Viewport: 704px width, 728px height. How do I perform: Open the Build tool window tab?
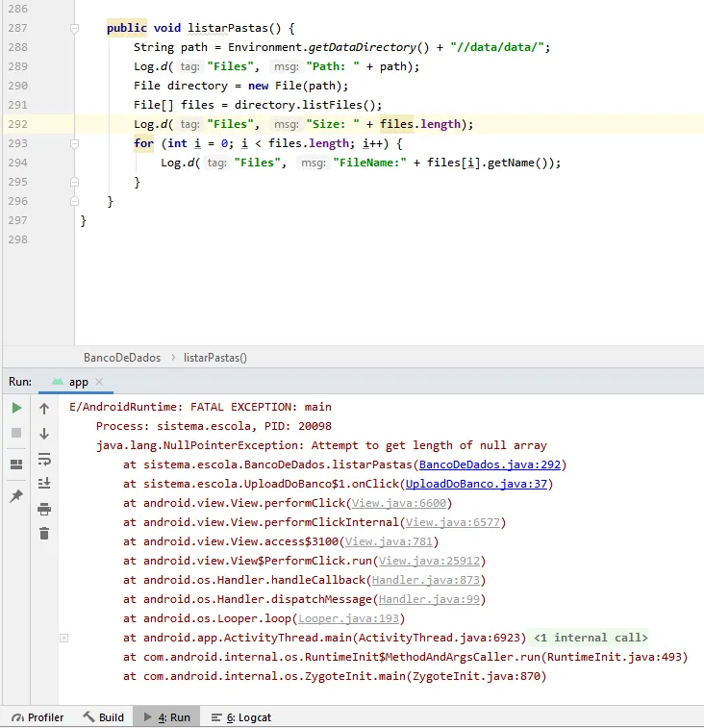(103, 717)
